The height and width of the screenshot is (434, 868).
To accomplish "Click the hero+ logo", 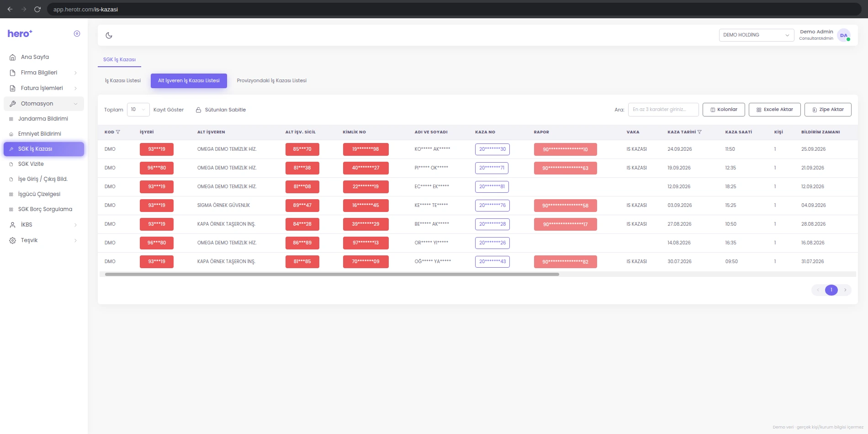I will click(20, 33).
